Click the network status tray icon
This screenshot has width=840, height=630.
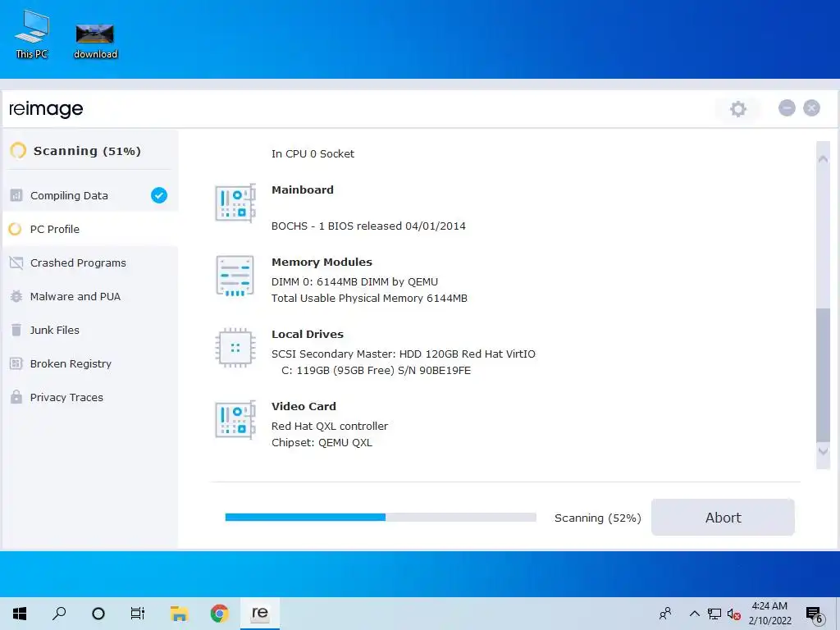tap(714, 614)
